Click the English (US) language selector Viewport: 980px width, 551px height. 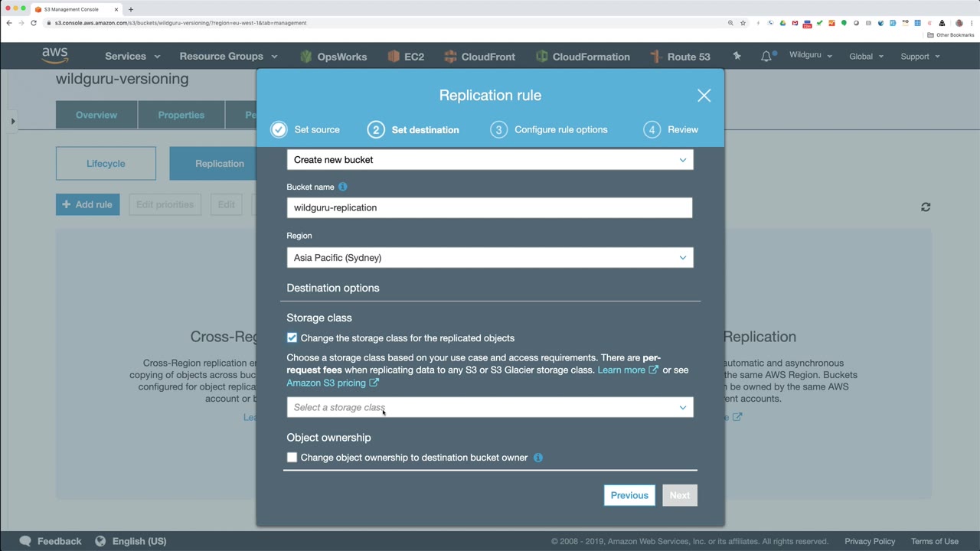(x=139, y=541)
